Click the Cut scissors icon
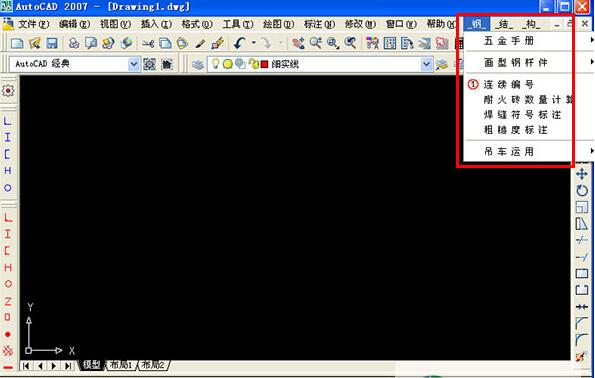 [x=148, y=43]
